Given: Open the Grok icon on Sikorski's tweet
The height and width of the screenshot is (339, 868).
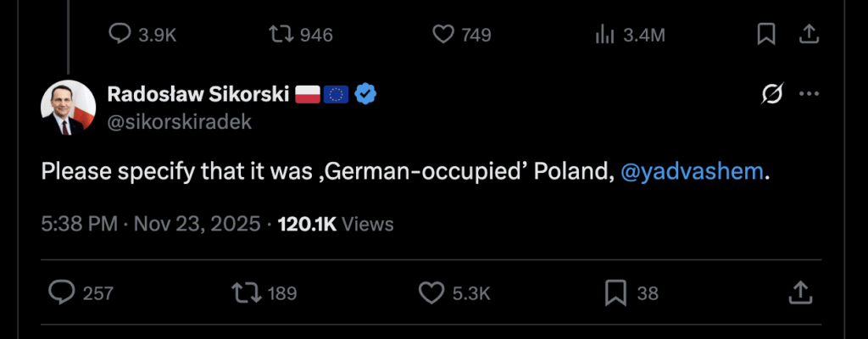Looking at the screenshot, I should point(772,94).
